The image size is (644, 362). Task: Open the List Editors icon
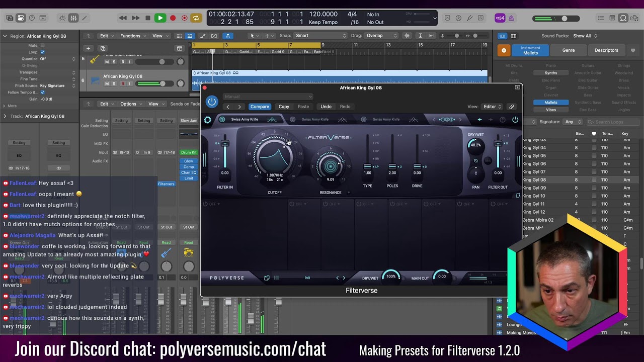point(601,18)
